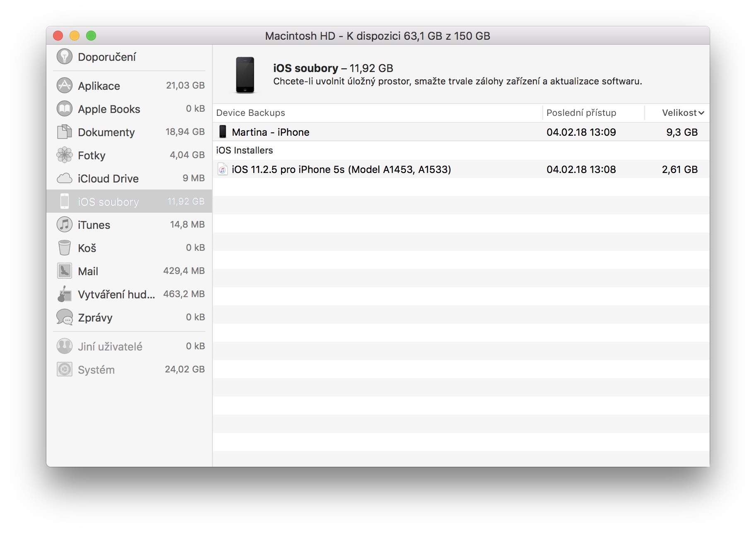This screenshot has height=533, width=756.
Task: Click the iOS 11.2.5 installer file icon
Action: coord(223,169)
